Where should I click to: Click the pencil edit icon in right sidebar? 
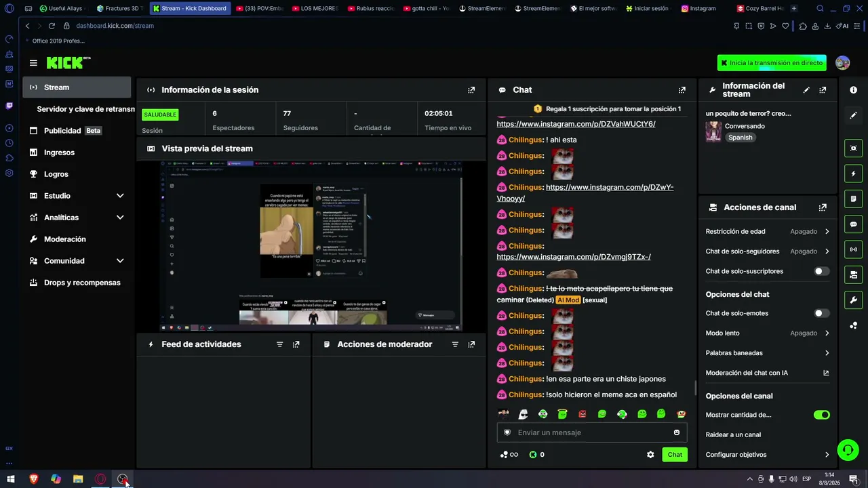pos(853,115)
